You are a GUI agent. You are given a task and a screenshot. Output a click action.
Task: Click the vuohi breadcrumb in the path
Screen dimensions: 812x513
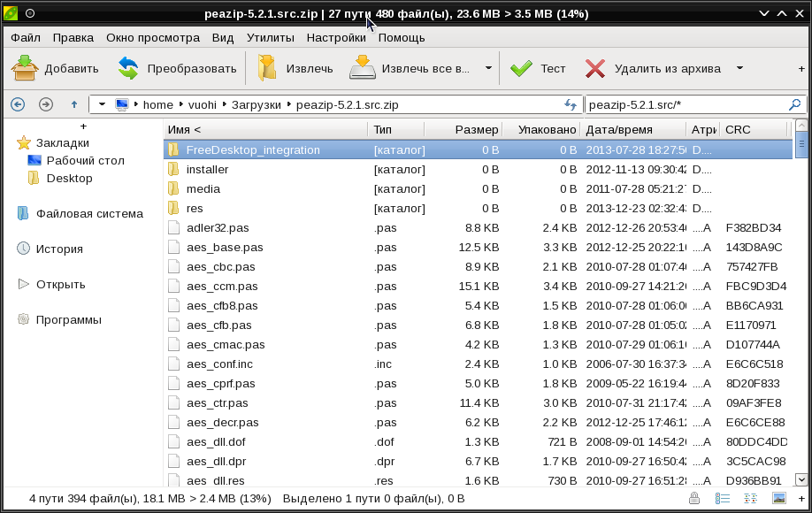click(x=202, y=104)
